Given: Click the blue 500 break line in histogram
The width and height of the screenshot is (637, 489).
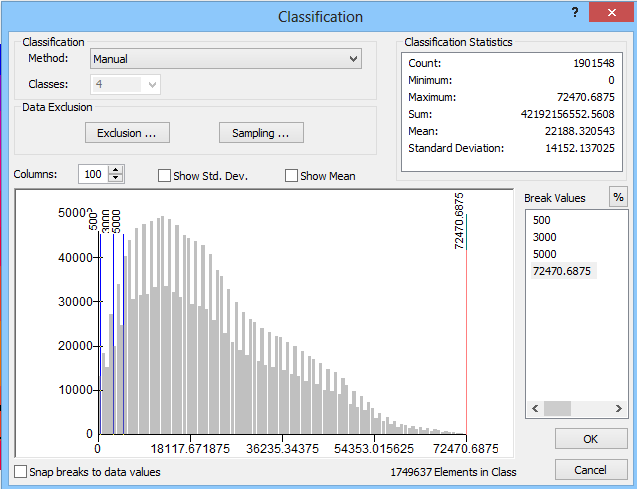Looking at the screenshot, I should [x=99, y=330].
